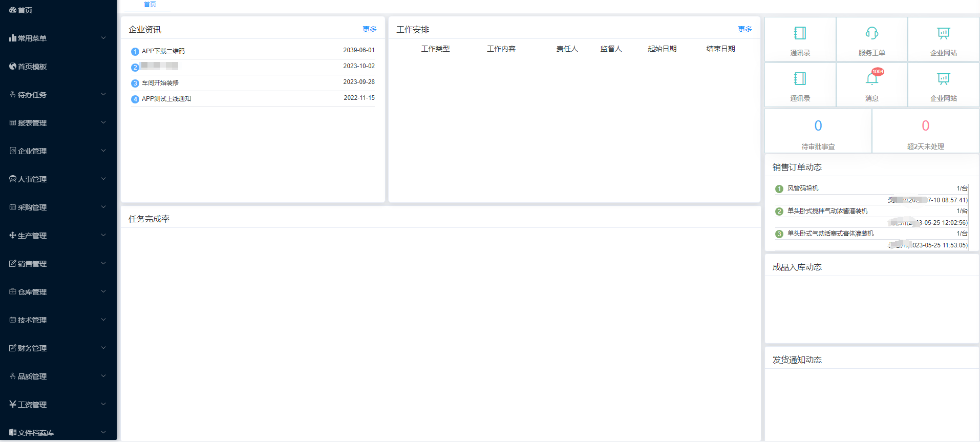This screenshot has width=980, height=442.
Task: Click the 任务完成率 panel title
Action: click(149, 219)
